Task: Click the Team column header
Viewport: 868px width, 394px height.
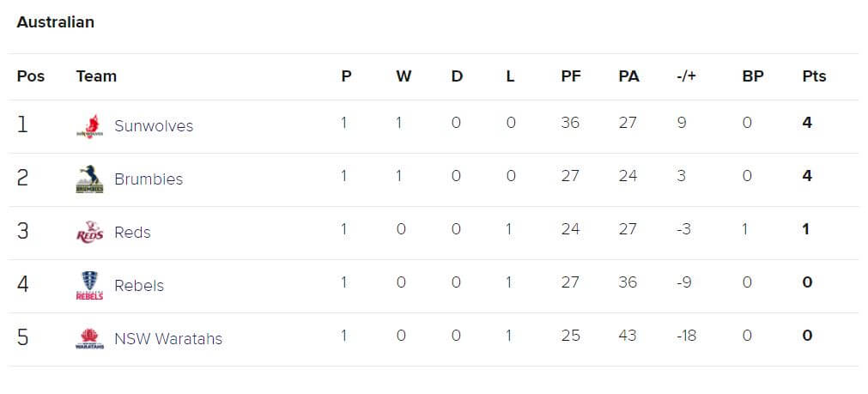Action: (x=96, y=76)
